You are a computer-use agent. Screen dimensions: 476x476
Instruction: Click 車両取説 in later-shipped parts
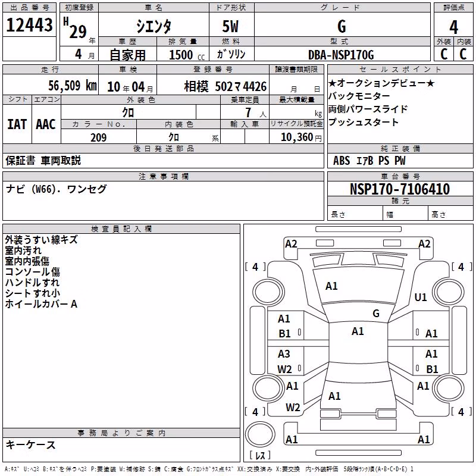61,161
